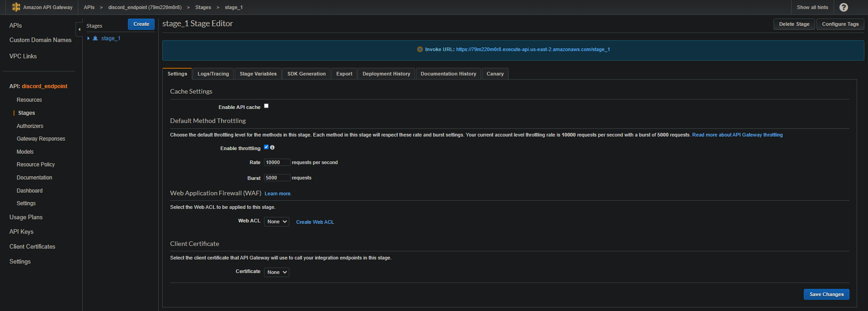Click discord_endpoint breadcrumb link
868x311 pixels.
(x=145, y=7)
